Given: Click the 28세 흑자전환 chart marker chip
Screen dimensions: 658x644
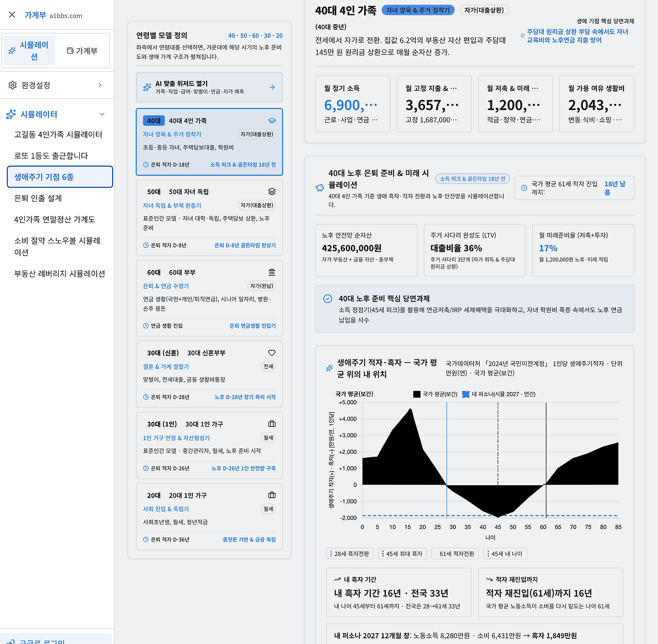Looking at the screenshot, I should tap(350, 554).
